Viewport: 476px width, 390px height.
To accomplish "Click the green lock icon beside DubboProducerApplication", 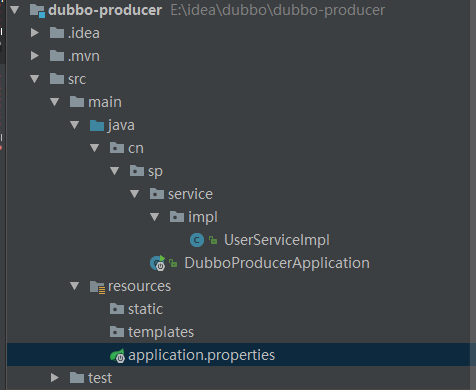I will point(173,263).
